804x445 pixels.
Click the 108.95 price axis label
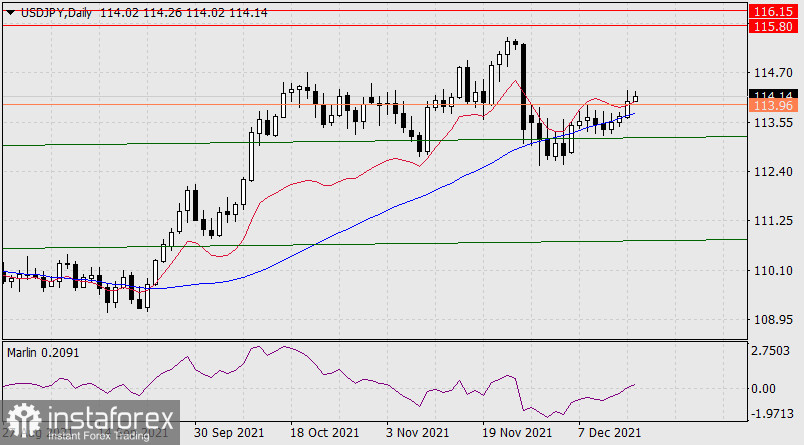point(772,320)
